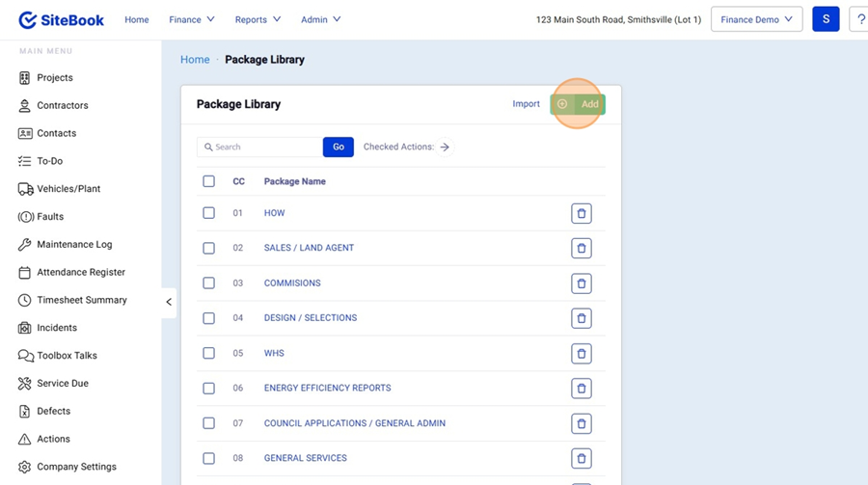868x485 pixels.
Task: Open the Finance Demo selector dropdown
Action: pyautogui.click(x=756, y=19)
